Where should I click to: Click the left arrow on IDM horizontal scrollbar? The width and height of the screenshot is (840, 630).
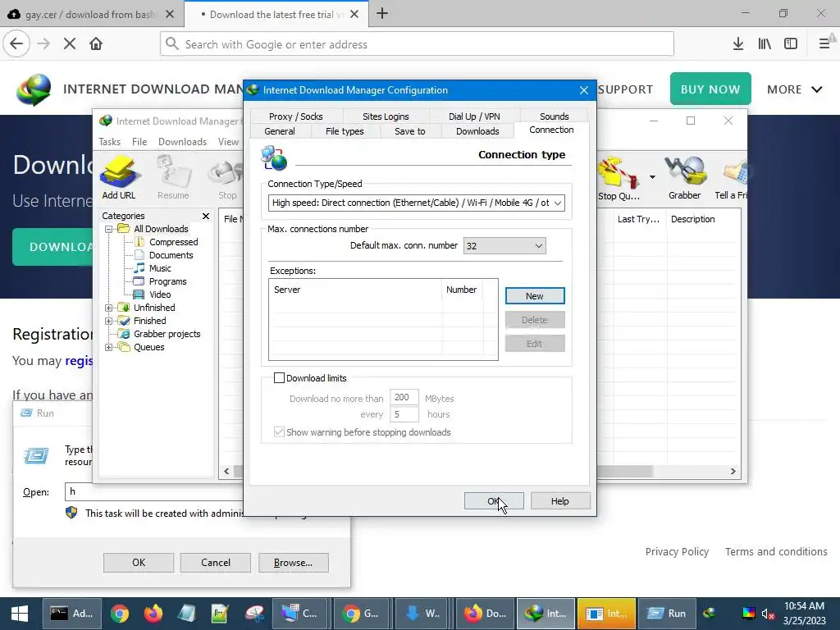tap(226, 472)
